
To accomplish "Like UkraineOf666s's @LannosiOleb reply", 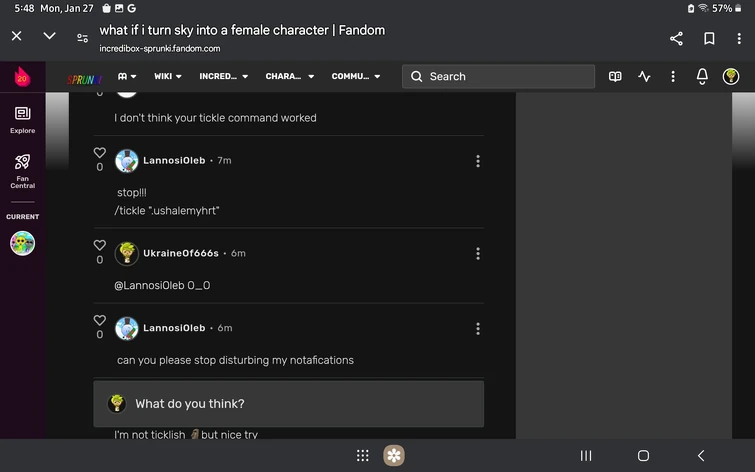I will coord(100,245).
